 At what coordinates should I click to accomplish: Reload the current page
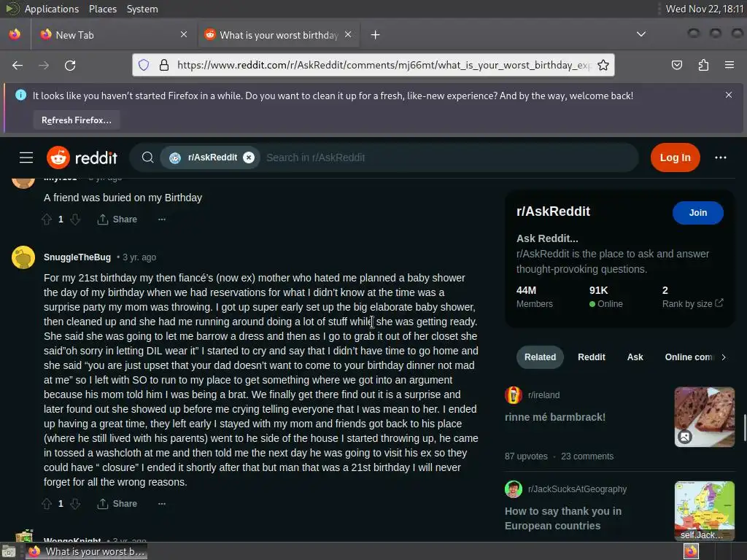pyautogui.click(x=70, y=65)
